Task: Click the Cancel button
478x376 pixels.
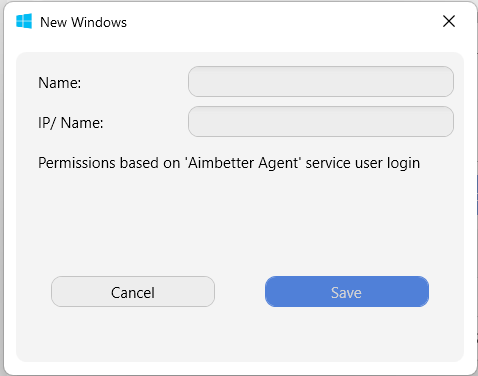Action: tap(133, 292)
